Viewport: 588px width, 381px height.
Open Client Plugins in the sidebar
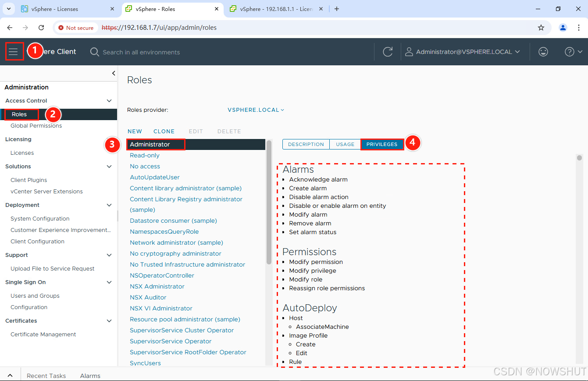pos(29,180)
